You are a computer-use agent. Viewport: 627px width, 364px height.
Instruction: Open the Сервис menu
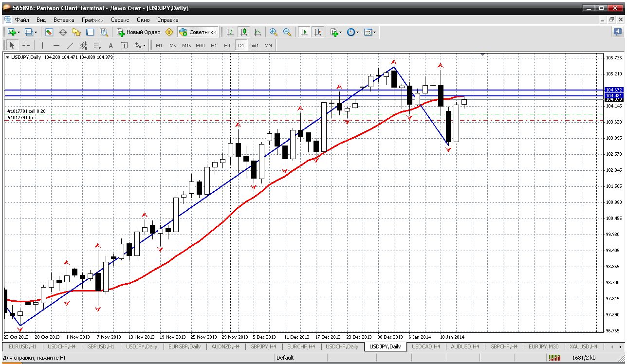[x=120, y=20]
